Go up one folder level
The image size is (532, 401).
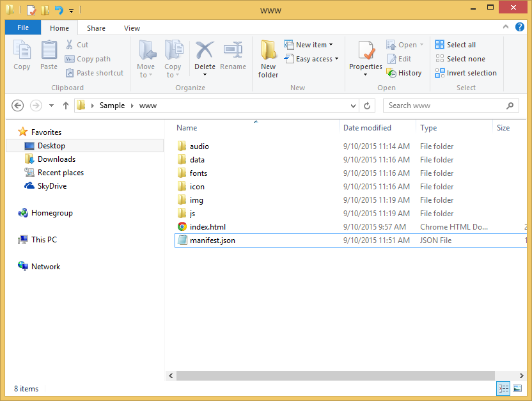(66, 106)
